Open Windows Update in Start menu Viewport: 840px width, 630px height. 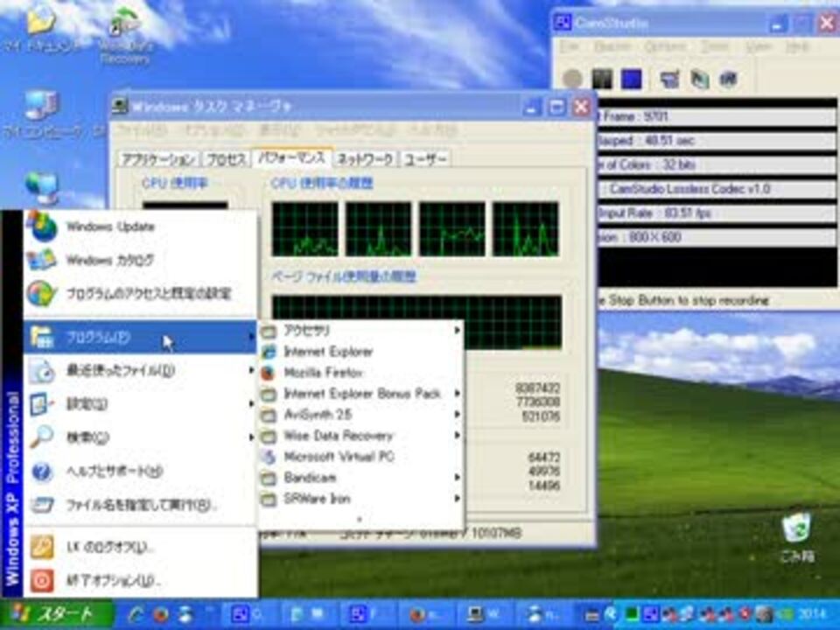pyautogui.click(x=140, y=227)
